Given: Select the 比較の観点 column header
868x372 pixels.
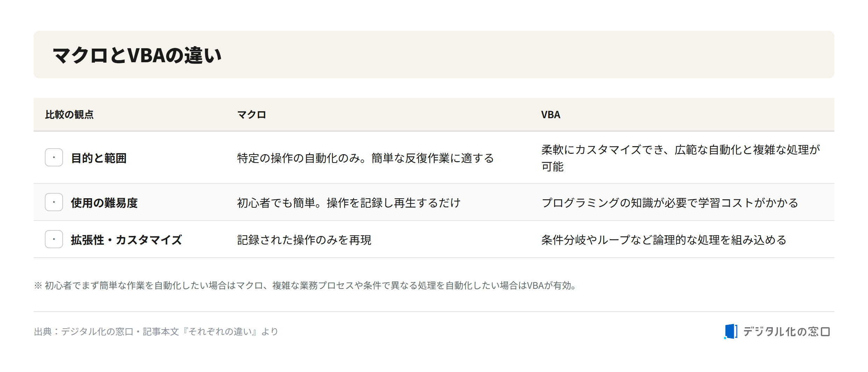Looking at the screenshot, I should click(x=69, y=115).
